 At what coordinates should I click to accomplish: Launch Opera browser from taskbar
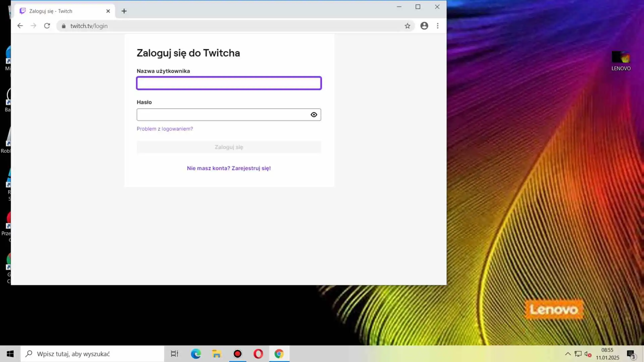pos(258,354)
